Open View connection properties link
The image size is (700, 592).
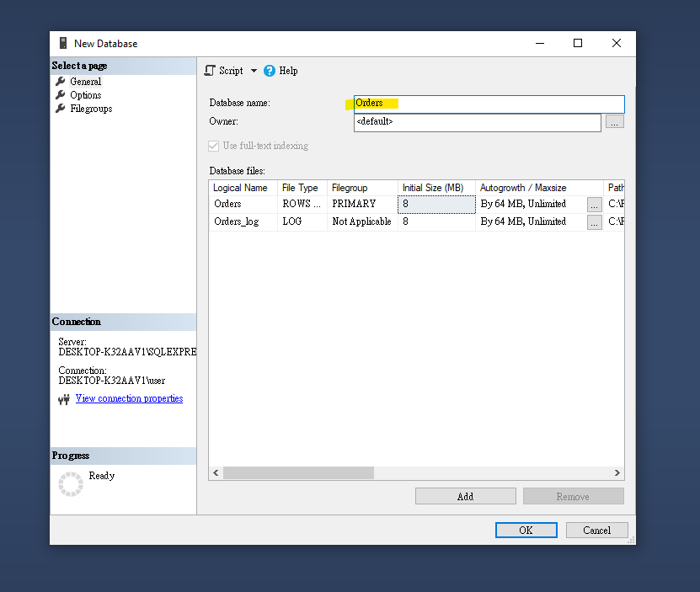[129, 398]
